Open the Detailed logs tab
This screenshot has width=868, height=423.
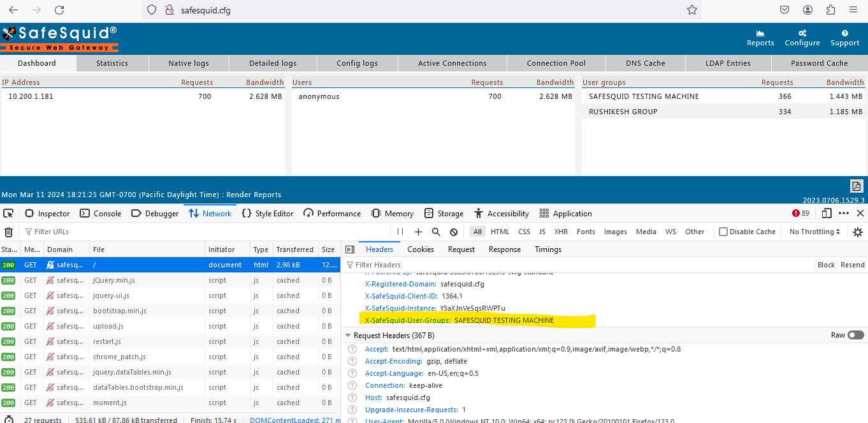point(273,63)
